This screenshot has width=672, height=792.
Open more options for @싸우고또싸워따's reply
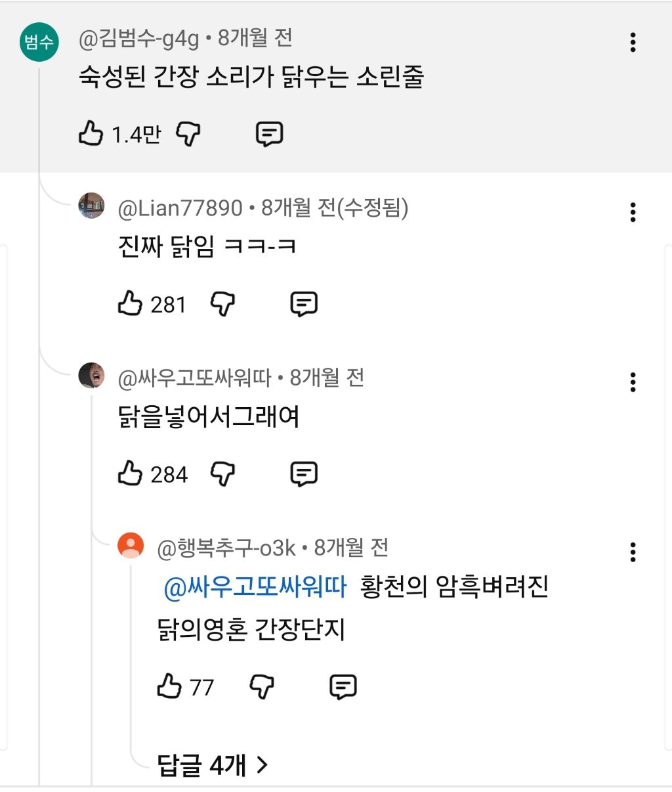[x=633, y=382]
